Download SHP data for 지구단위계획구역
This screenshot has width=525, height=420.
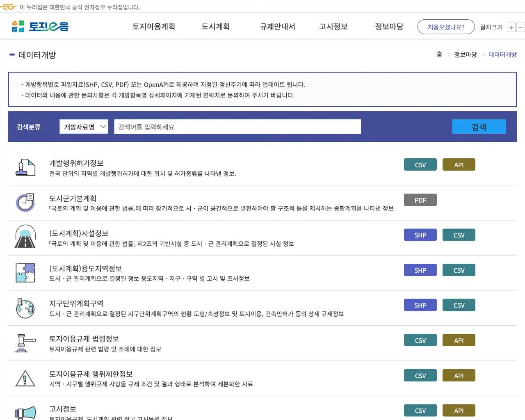(420, 305)
